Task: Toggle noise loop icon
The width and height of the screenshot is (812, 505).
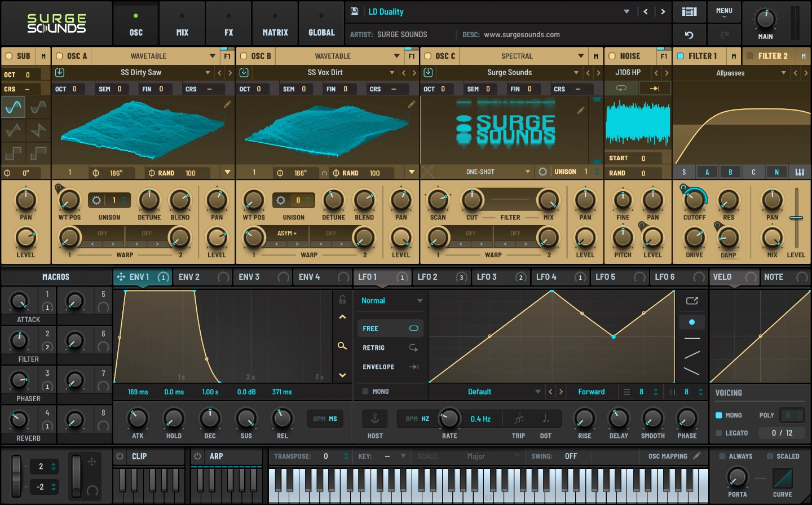Action: pyautogui.click(x=621, y=89)
